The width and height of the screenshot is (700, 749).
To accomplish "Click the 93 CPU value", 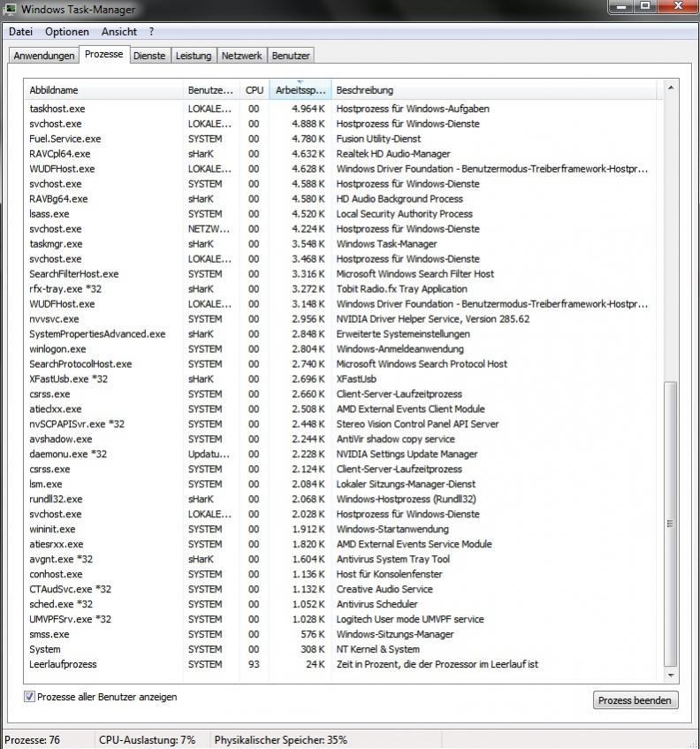I will pos(254,664).
